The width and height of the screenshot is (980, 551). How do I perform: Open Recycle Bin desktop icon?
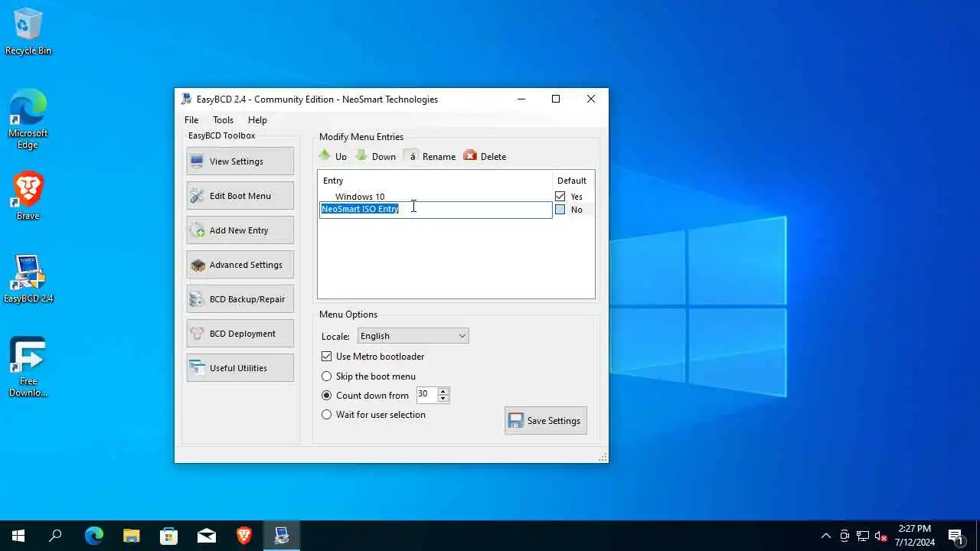[28, 32]
